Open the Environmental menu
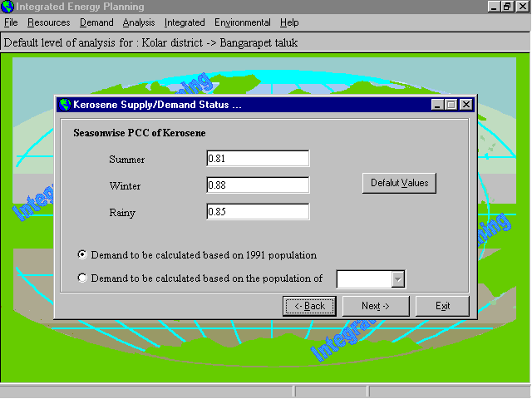 pyautogui.click(x=242, y=22)
